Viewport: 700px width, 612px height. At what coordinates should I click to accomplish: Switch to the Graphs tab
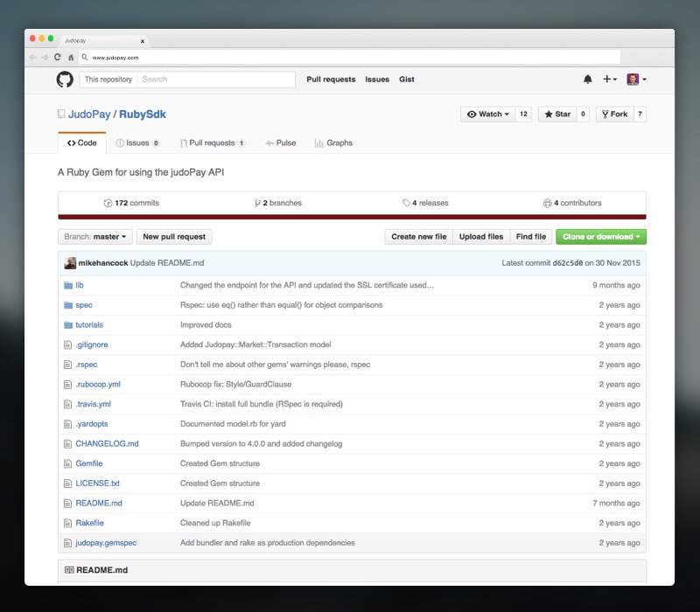(333, 143)
